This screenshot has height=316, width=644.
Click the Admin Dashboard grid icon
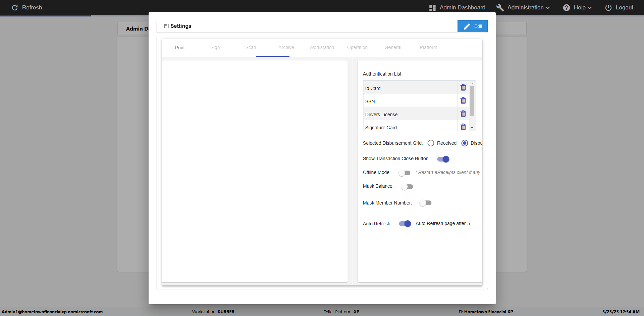coord(432,7)
